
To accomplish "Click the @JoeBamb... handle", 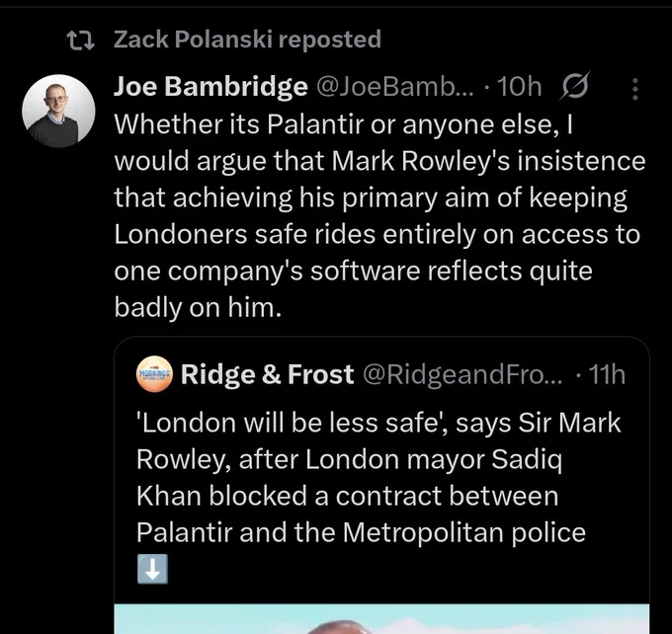I will 395,87.
